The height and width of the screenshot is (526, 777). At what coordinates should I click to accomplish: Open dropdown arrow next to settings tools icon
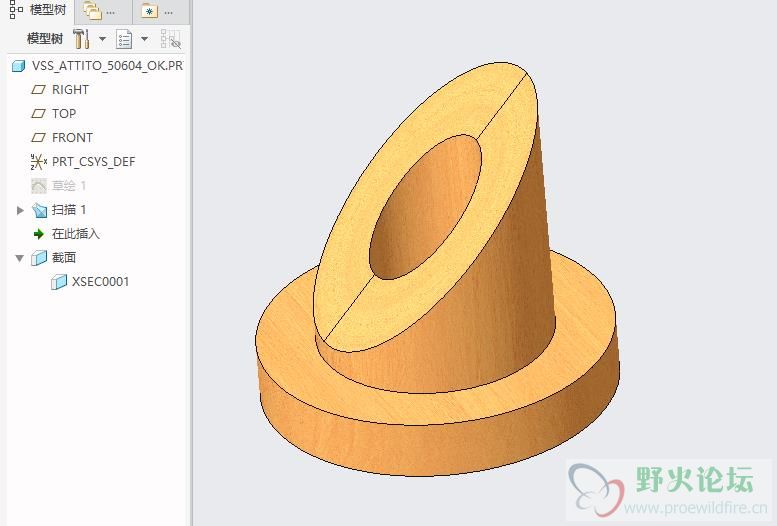(x=103, y=39)
